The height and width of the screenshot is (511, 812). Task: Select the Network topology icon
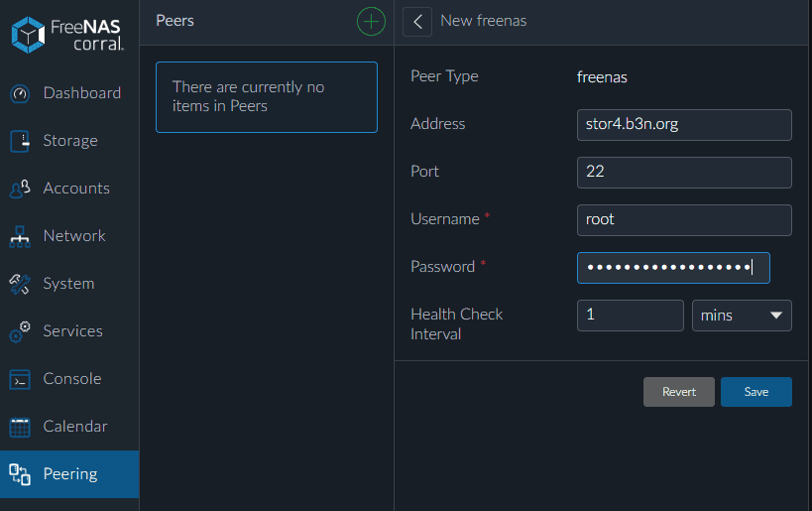(x=20, y=236)
